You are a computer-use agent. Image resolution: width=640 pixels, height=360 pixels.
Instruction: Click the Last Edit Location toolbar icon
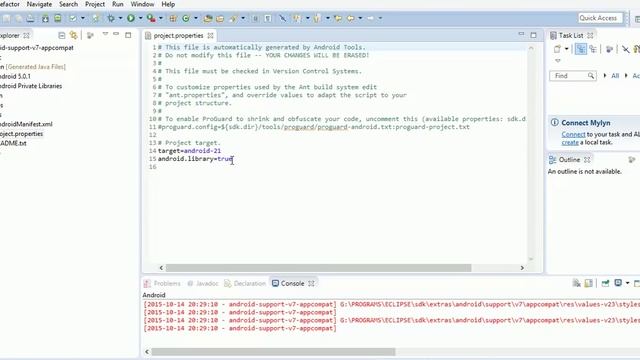(338, 18)
